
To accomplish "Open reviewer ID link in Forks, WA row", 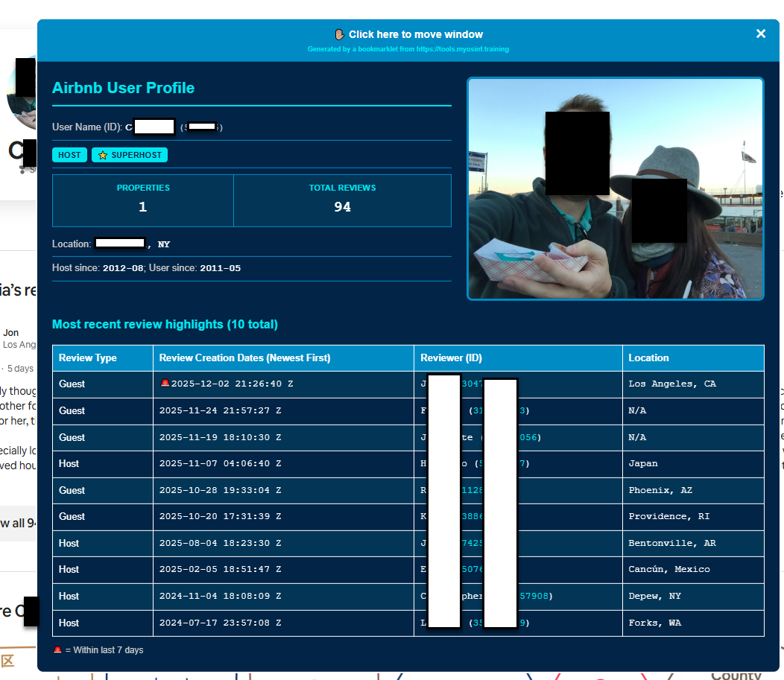I will [x=523, y=623].
